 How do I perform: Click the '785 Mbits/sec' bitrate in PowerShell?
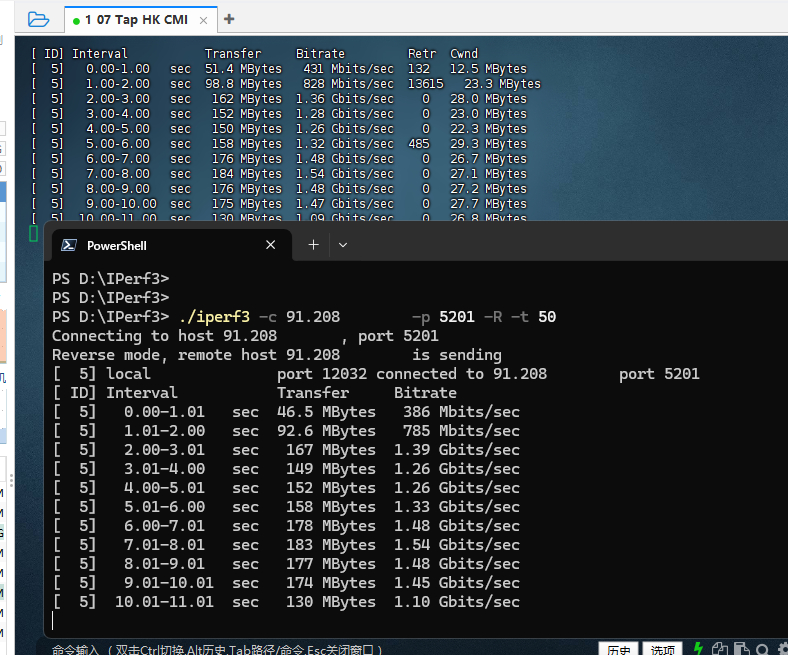click(x=461, y=431)
